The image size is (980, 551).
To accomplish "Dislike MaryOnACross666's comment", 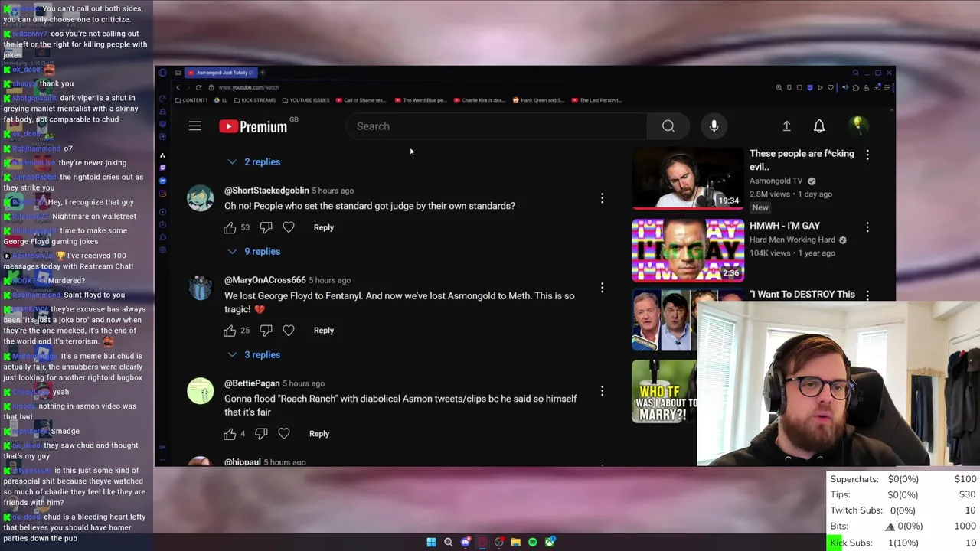I will coord(266,331).
